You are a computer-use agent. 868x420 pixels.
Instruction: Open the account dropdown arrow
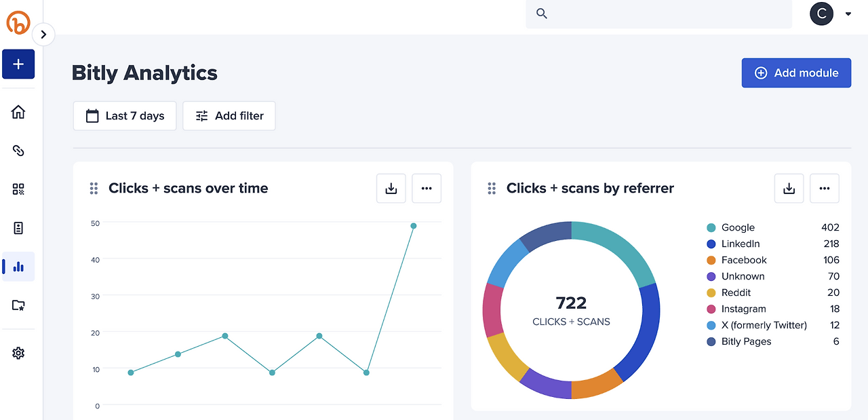point(848,14)
